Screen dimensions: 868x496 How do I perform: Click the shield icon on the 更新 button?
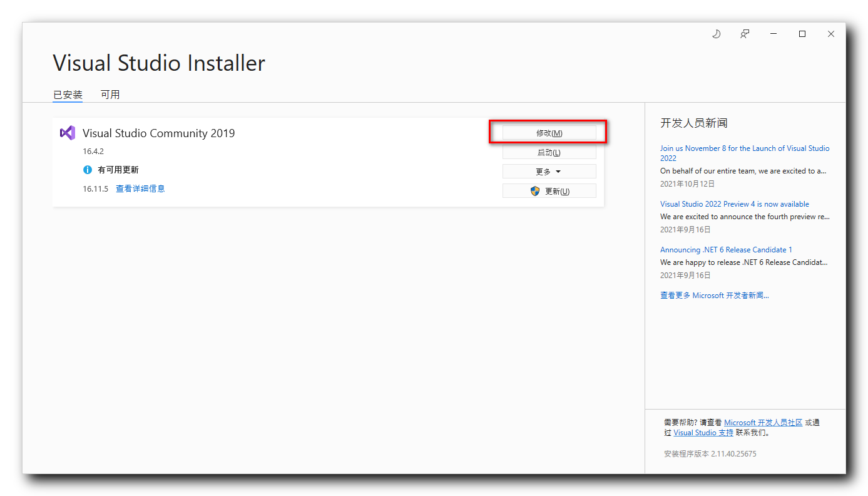point(535,191)
